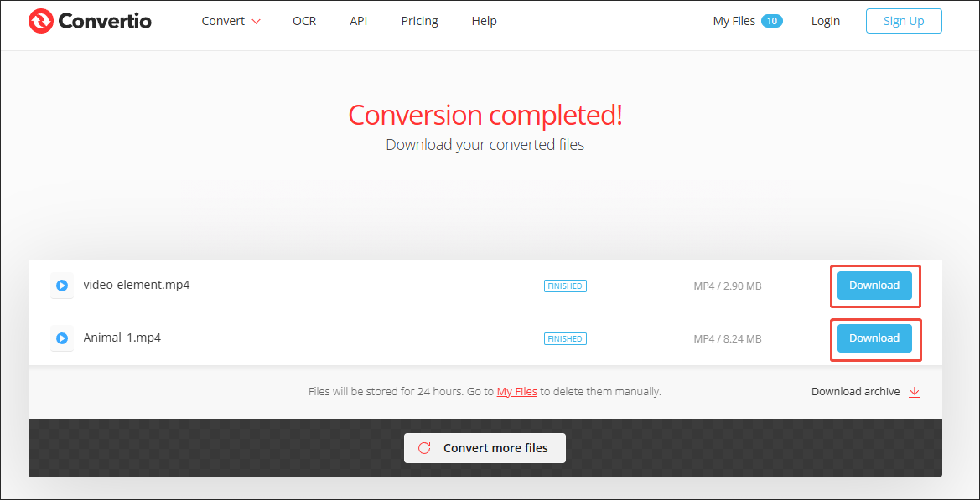The height and width of the screenshot is (500, 980).
Task: Click Login in the top navigation
Action: pyautogui.click(x=825, y=21)
